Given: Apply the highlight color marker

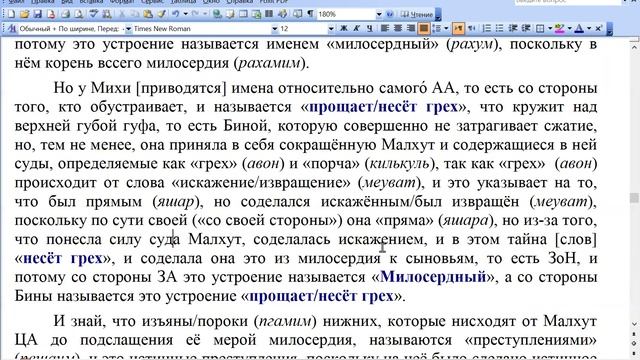Looking at the screenshot, I should coord(560,28).
